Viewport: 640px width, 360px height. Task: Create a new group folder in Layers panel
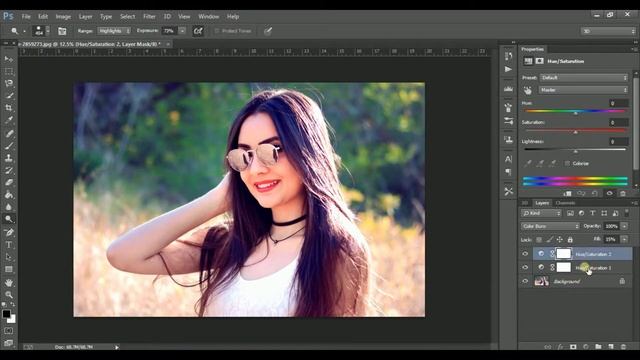click(598, 347)
